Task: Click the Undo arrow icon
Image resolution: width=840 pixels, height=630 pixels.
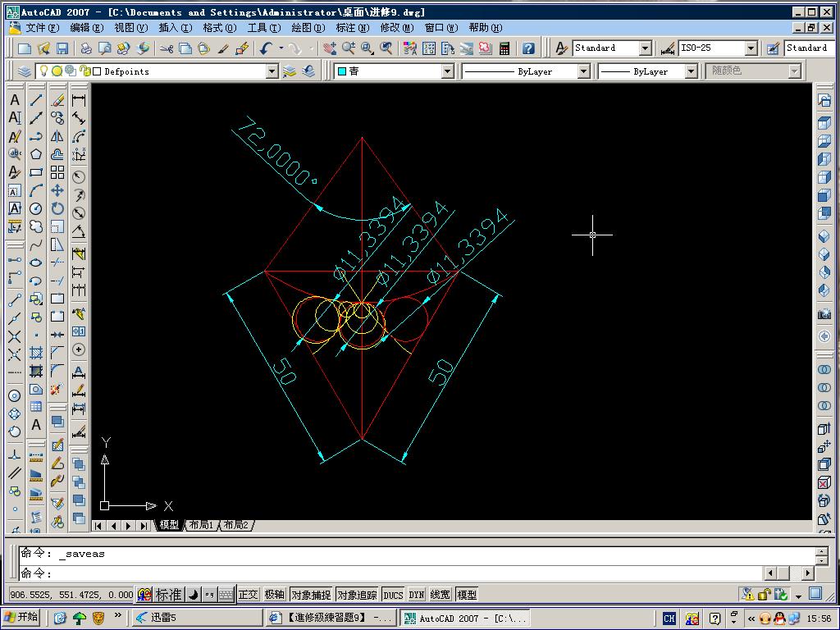Action: coord(267,48)
